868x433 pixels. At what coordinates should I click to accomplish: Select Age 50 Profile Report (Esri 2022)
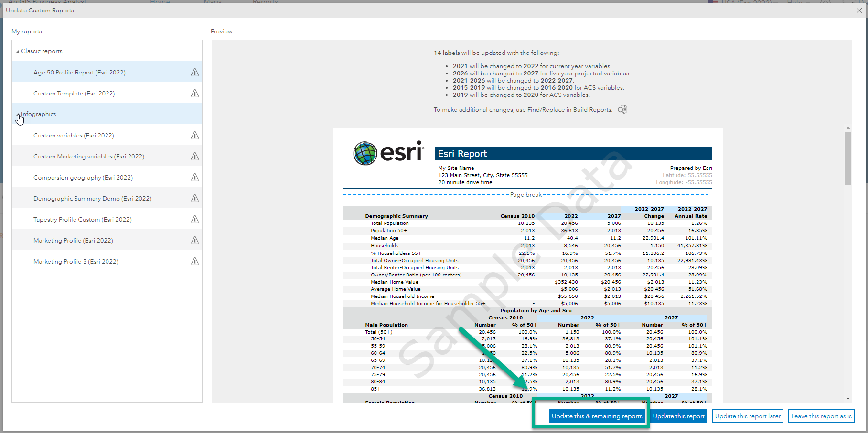[107, 73]
